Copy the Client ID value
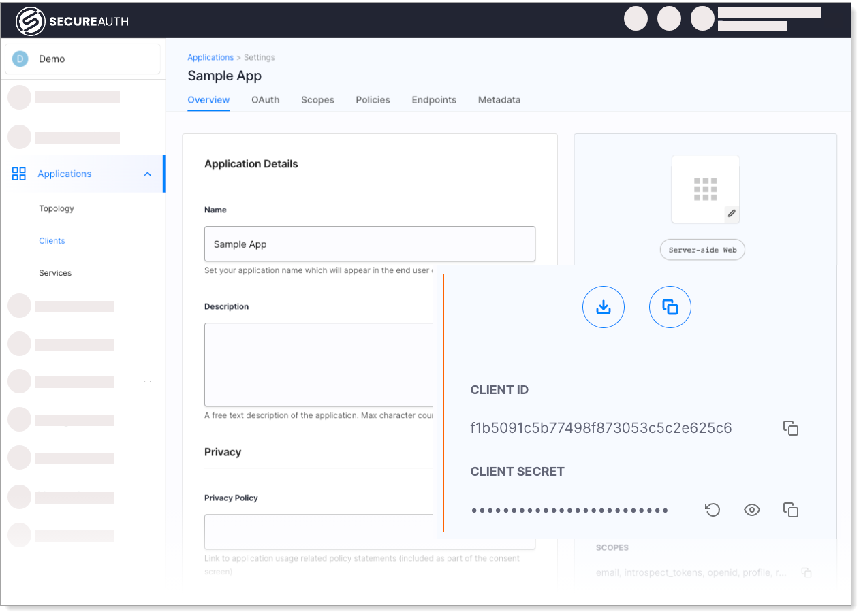 791,428
